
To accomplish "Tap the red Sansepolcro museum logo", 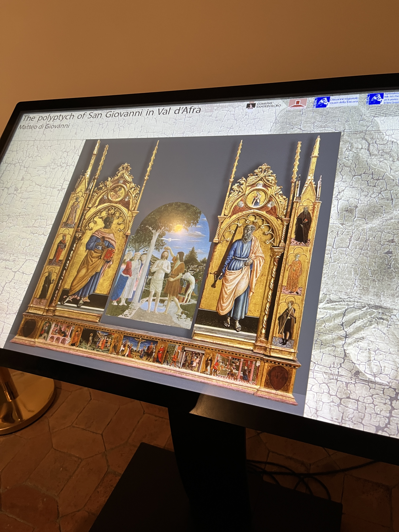I will 298,104.
